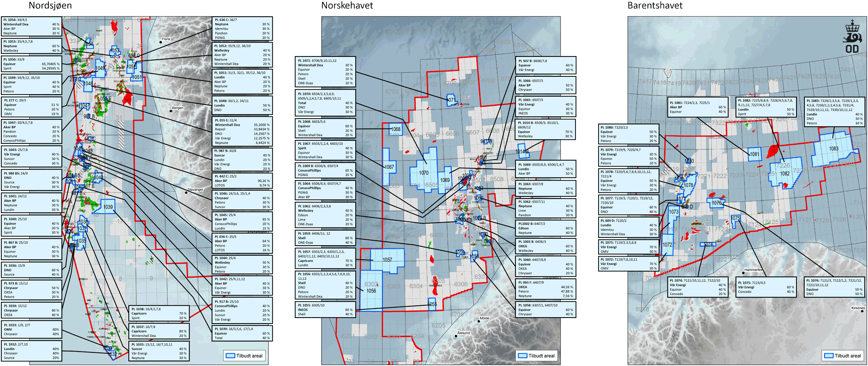Click the PL 1014 B Equinor Wellesley box
868x366 pixels.
coord(546,129)
